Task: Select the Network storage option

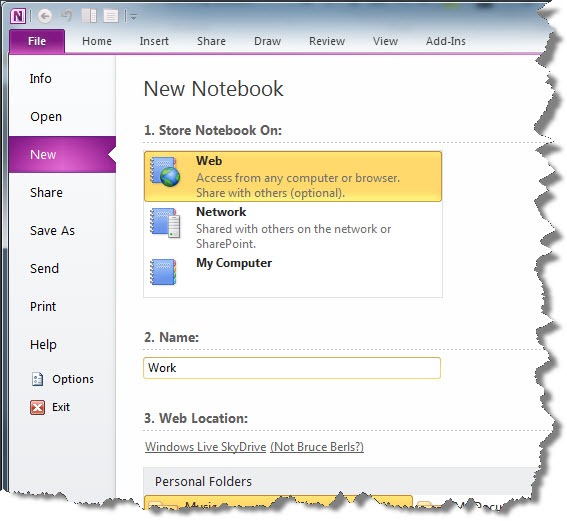Action: tap(293, 227)
